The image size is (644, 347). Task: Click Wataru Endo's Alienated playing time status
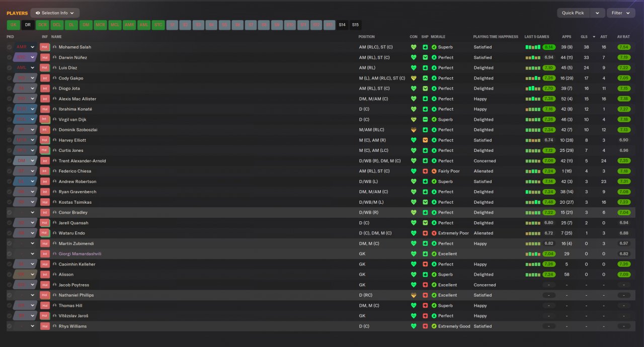[484, 233]
